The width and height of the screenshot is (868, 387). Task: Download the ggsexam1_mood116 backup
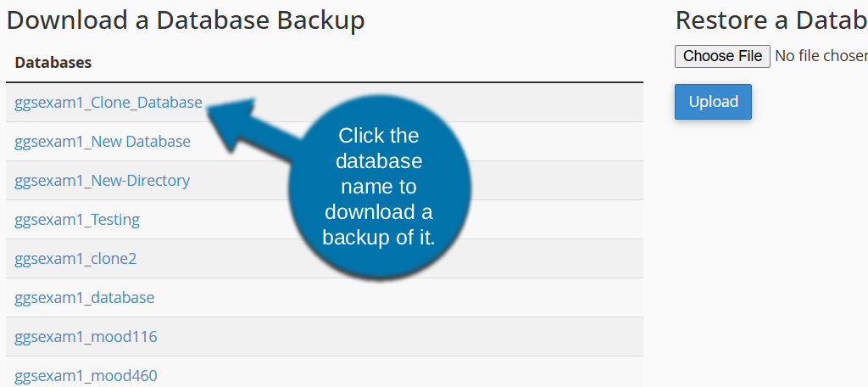tap(86, 337)
